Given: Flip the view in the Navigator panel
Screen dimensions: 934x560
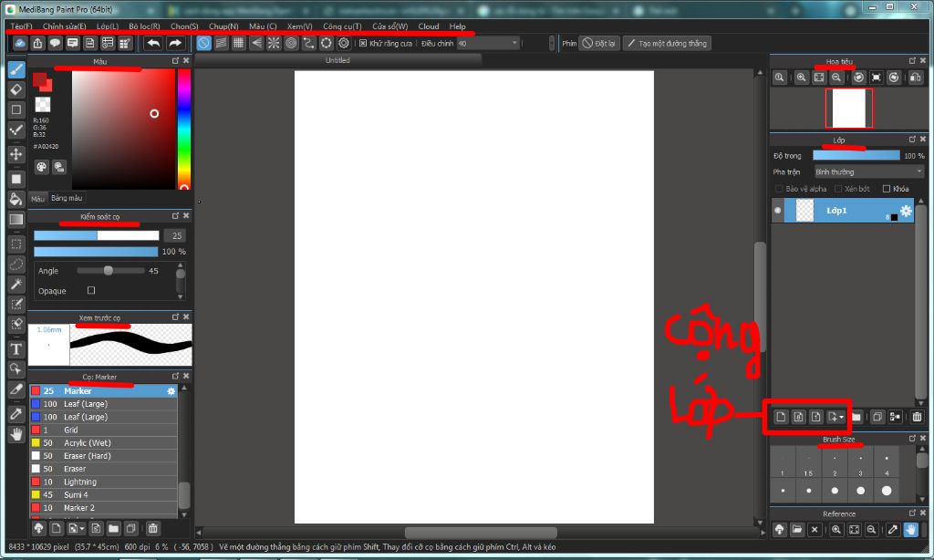Looking at the screenshot, I should click(916, 78).
